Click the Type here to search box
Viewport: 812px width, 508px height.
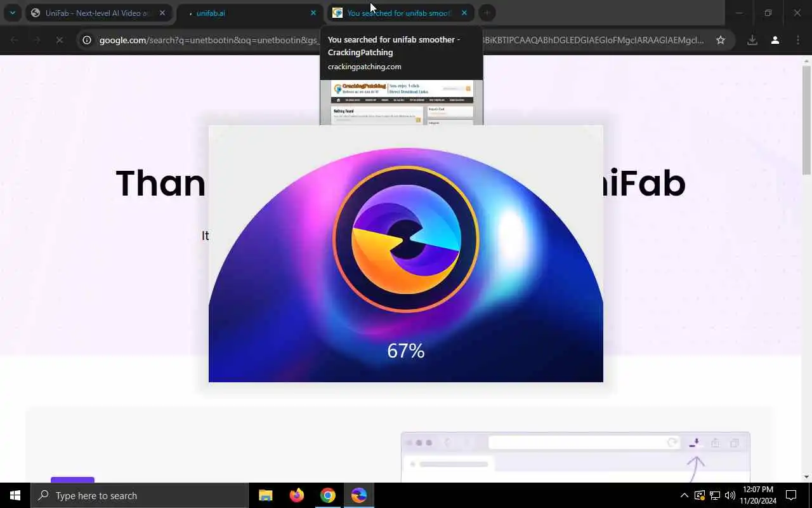pyautogui.click(x=140, y=495)
